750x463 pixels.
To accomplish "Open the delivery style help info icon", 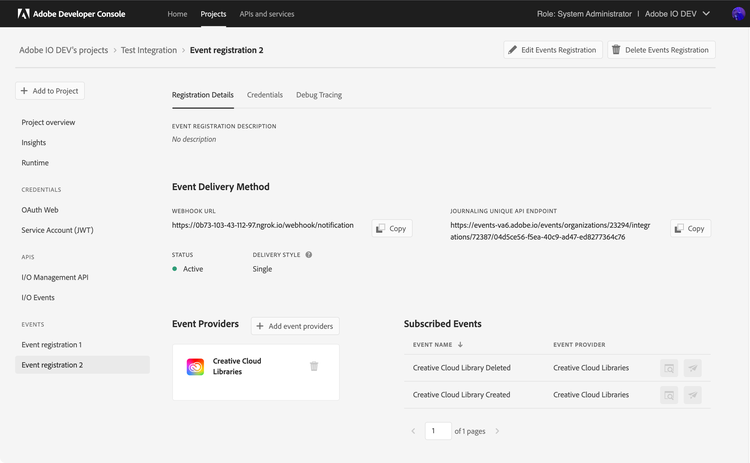I will (x=309, y=255).
